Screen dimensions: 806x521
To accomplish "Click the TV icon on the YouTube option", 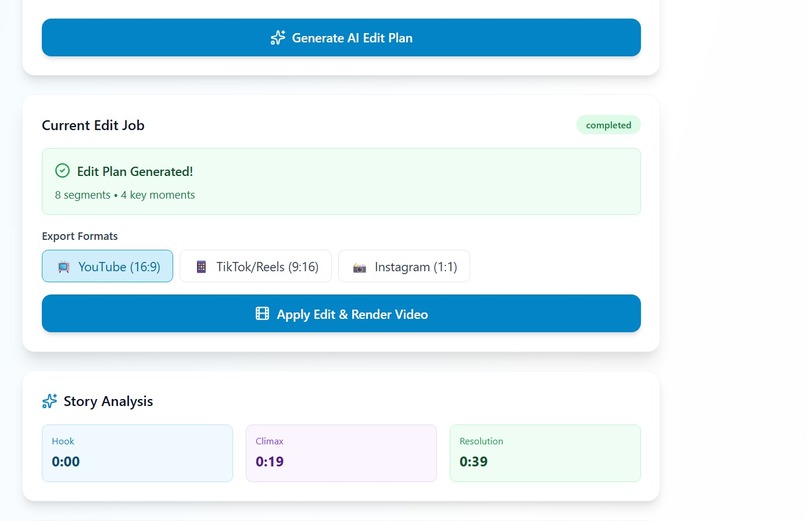I will click(x=64, y=267).
